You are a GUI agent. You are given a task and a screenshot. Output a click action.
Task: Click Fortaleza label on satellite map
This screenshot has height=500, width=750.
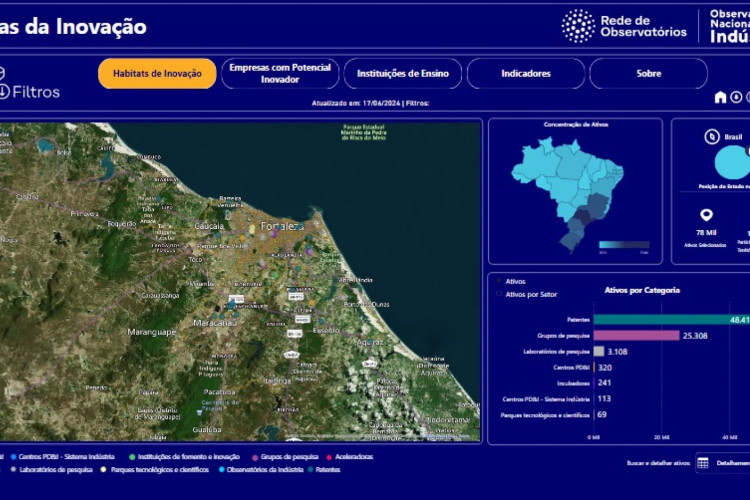pos(283,226)
